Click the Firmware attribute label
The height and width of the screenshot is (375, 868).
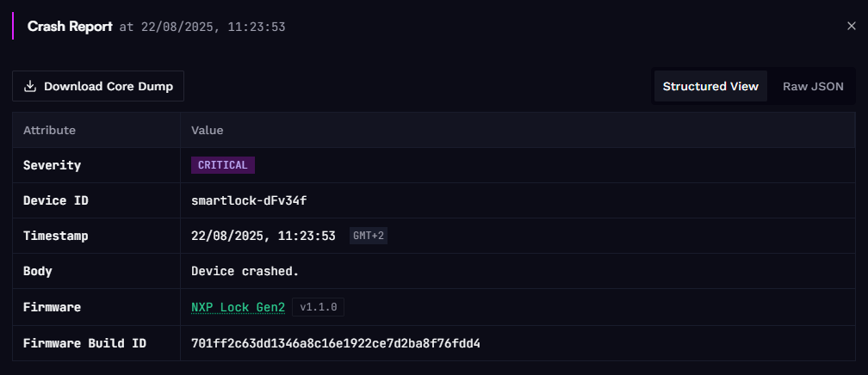tap(52, 307)
